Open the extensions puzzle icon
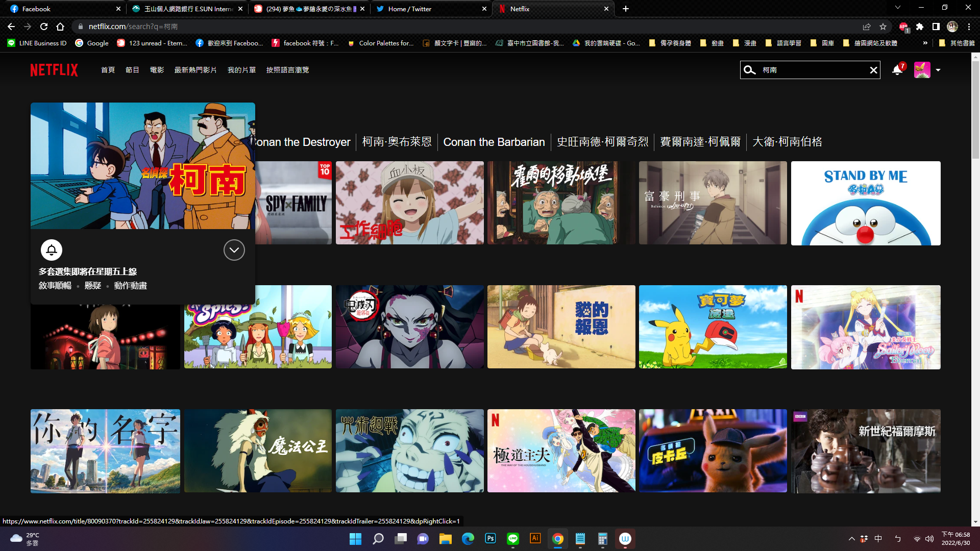 coord(920,27)
